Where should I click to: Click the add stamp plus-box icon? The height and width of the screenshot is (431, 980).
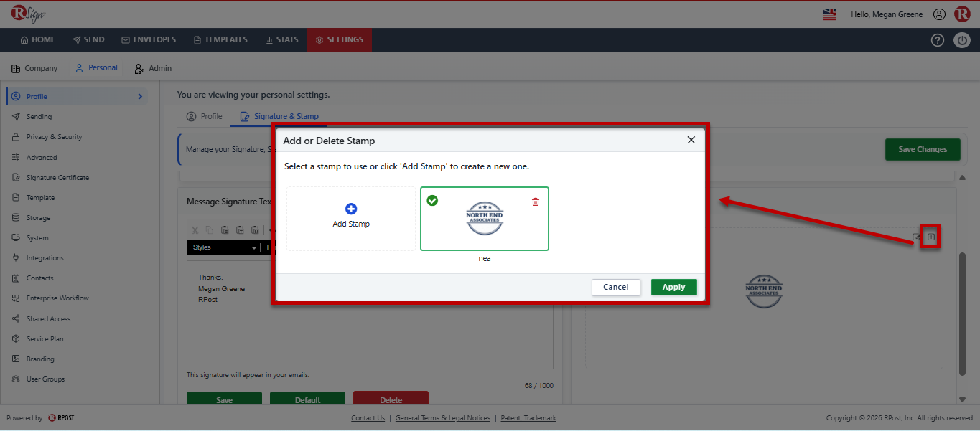tap(931, 237)
